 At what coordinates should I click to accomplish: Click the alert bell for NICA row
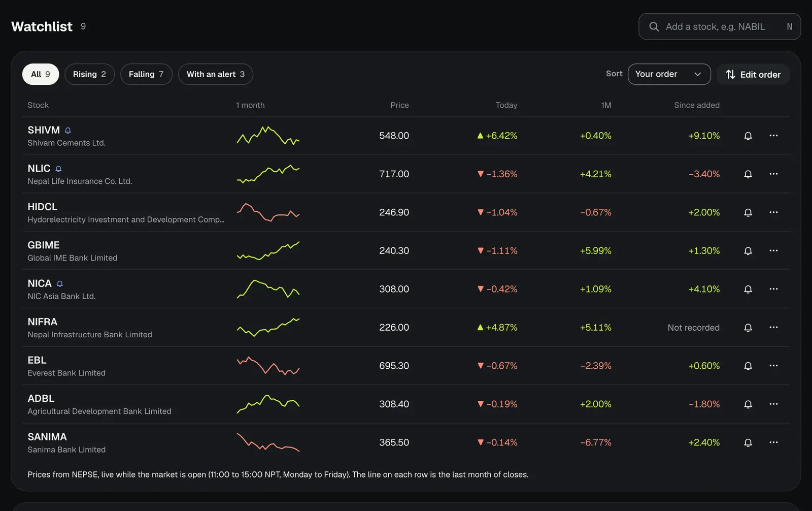(748, 289)
